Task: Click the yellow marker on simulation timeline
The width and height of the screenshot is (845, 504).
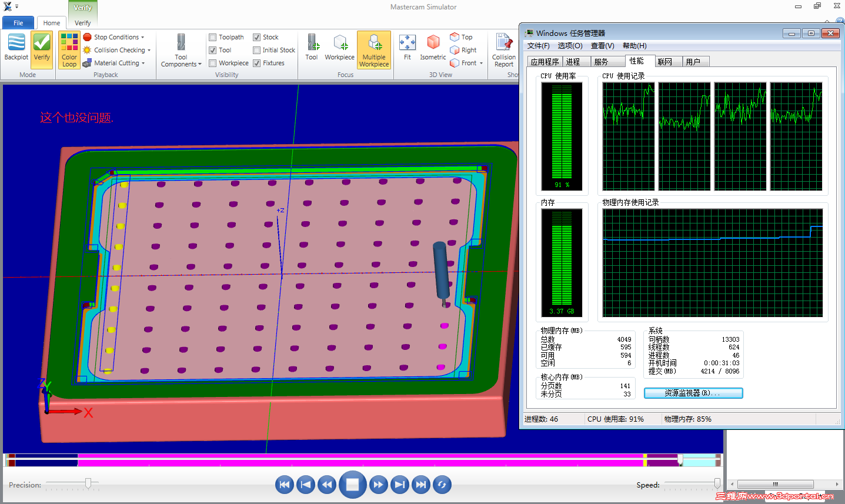Action: [x=645, y=460]
